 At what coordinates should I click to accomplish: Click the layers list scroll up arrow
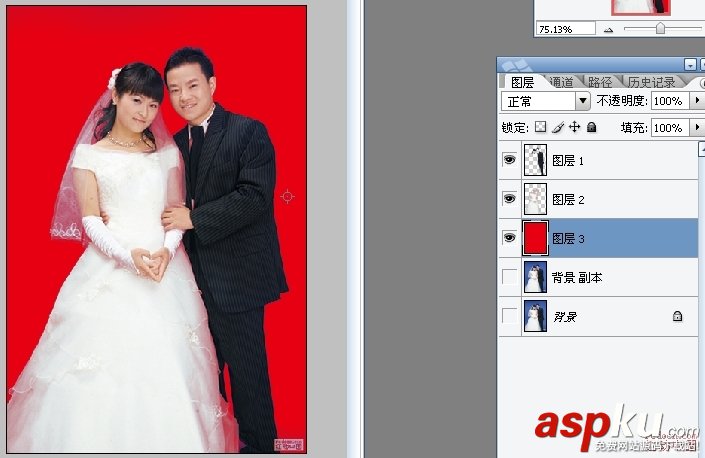pyautogui.click(x=701, y=149)
